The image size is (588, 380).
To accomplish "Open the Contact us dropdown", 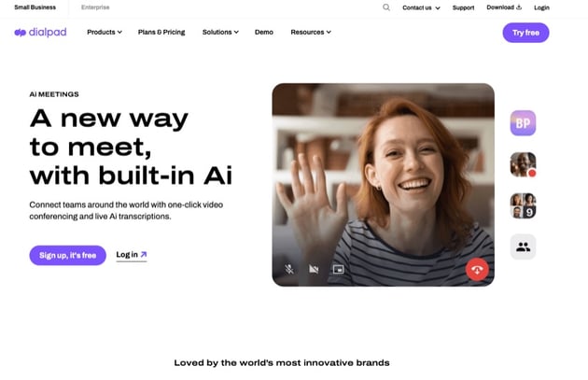I will point(421,7).
